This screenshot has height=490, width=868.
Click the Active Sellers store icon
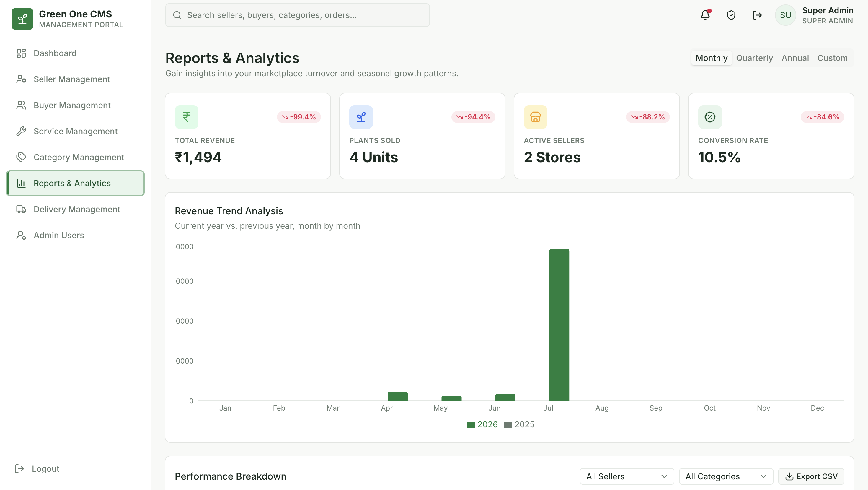(536, 117)
